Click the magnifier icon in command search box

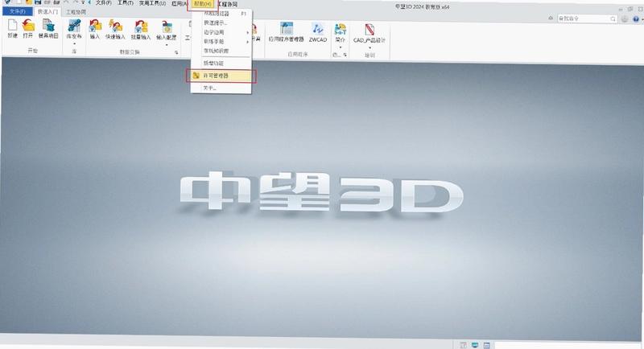(613, 18)
